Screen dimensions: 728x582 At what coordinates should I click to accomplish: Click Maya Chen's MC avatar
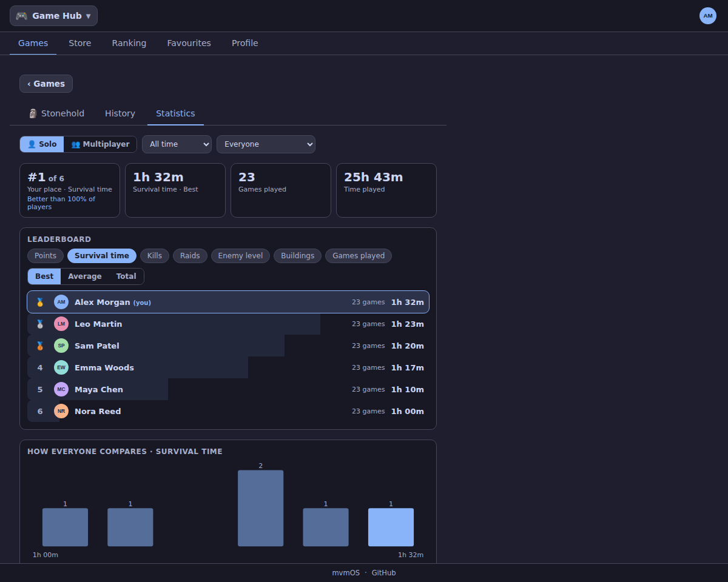tap(61, 389)
